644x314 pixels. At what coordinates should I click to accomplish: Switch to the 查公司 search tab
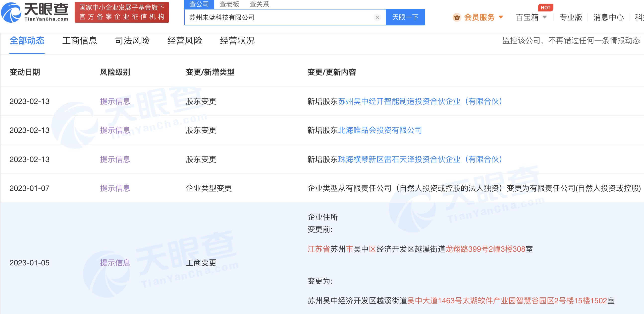pyautogui.click(x=199, y=4)
